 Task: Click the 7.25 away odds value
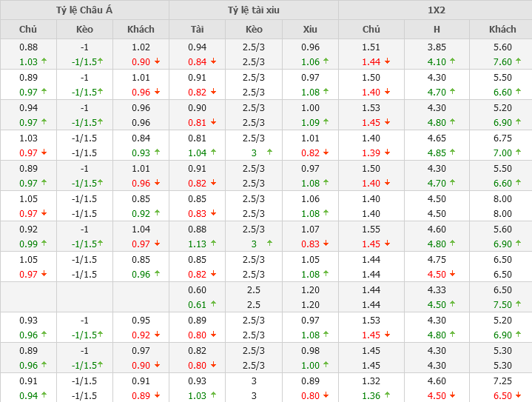[x=502, y=381]
